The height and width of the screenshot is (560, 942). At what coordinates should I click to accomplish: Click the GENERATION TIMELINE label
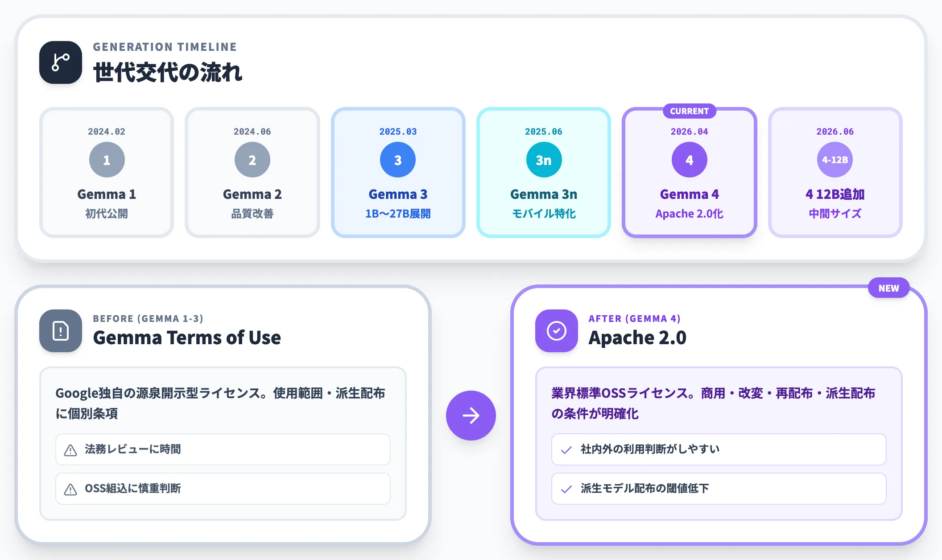point(165,47)
